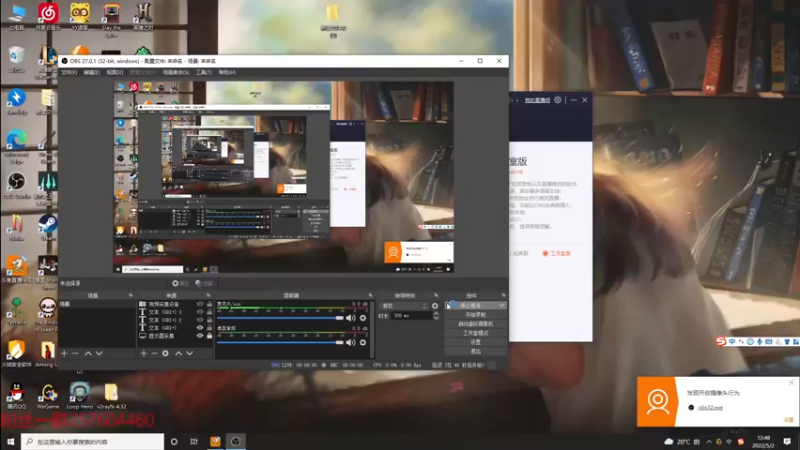This screenshot has height=450, width=800.
Task: Click the Exit button in OBS controls
Action: [476, 352]
